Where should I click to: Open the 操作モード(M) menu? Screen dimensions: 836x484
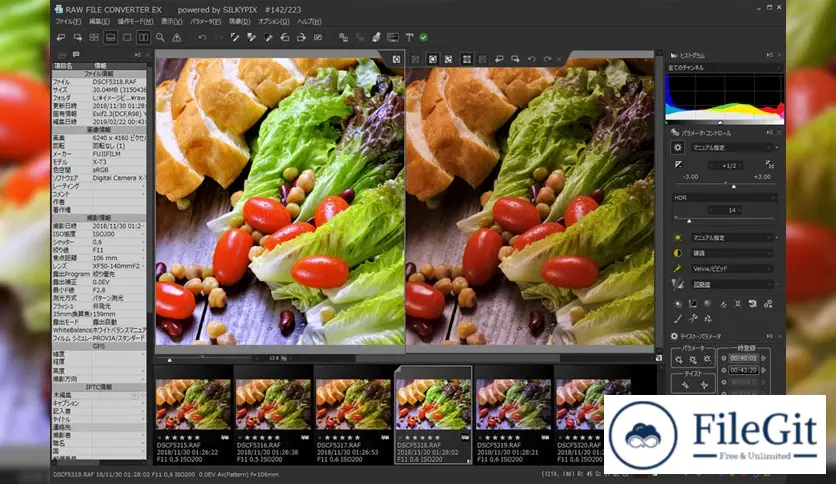point(135,21)
